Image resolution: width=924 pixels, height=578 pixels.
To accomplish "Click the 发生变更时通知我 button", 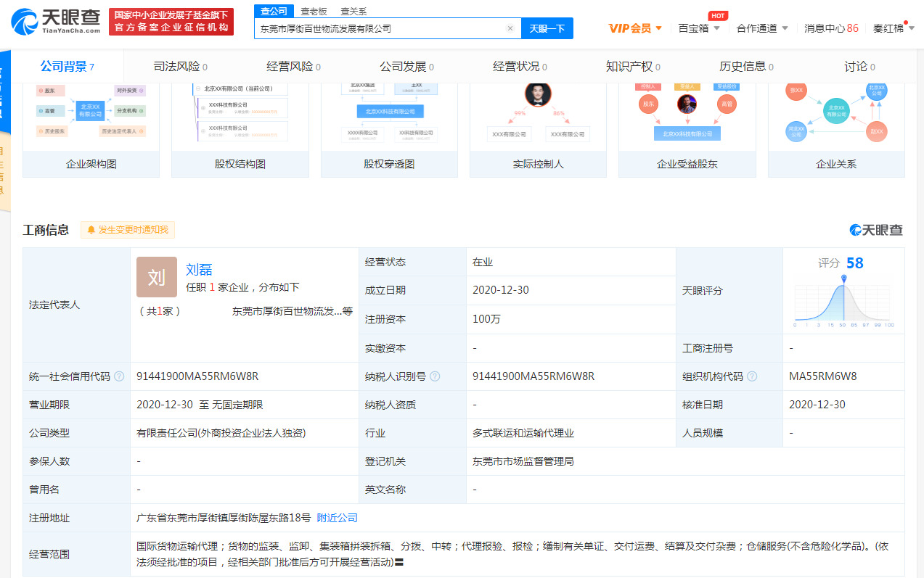I will click(x=128, y=230).
